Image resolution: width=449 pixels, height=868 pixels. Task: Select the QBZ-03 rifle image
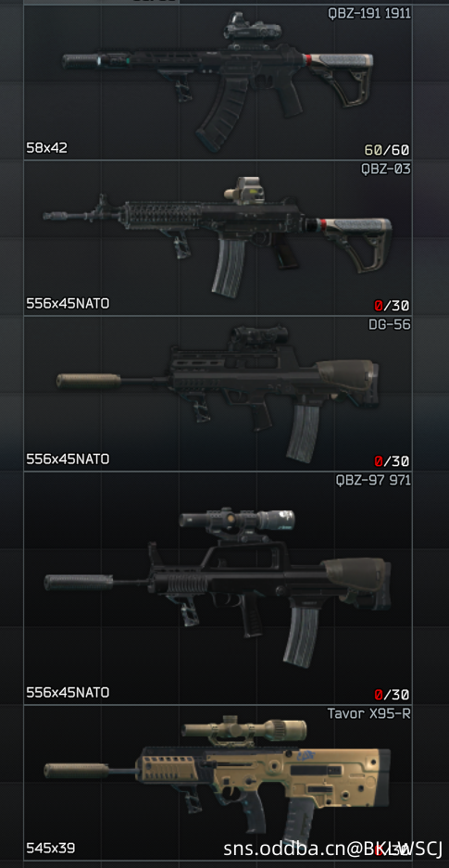(x=218, y=238)
